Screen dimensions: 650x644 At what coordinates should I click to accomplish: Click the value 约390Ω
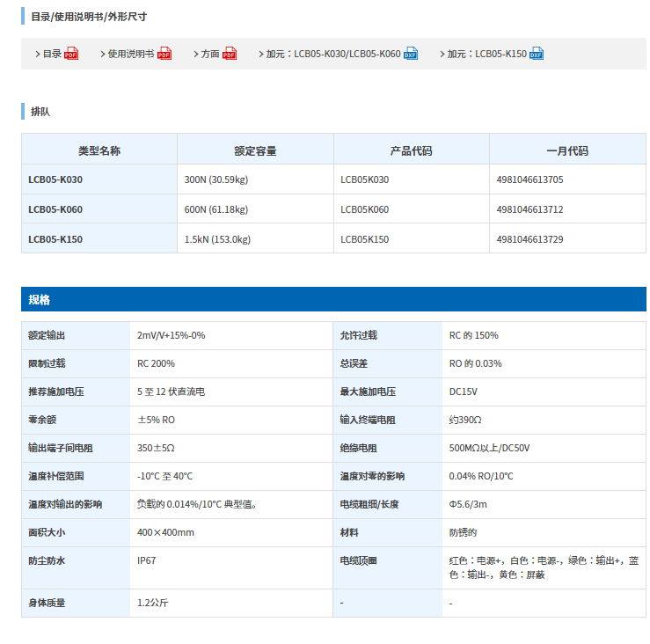point(465,420)
